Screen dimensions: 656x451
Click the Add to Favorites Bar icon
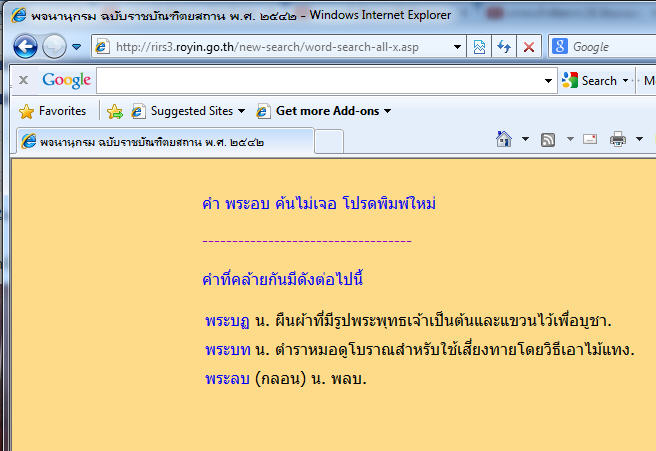coord(115,111)
